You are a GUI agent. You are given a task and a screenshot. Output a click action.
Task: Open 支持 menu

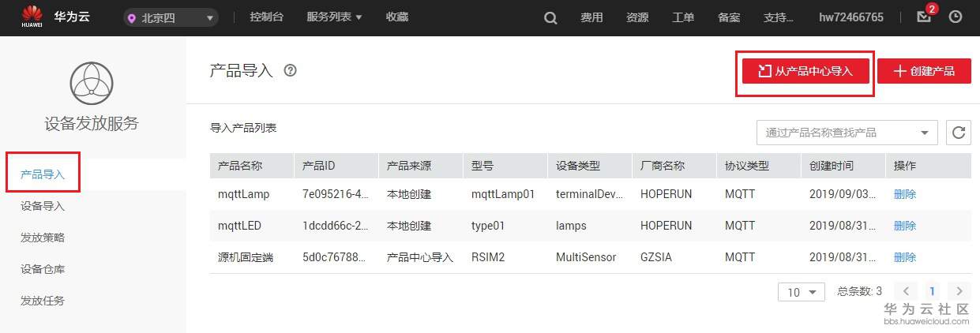[780, 17]
